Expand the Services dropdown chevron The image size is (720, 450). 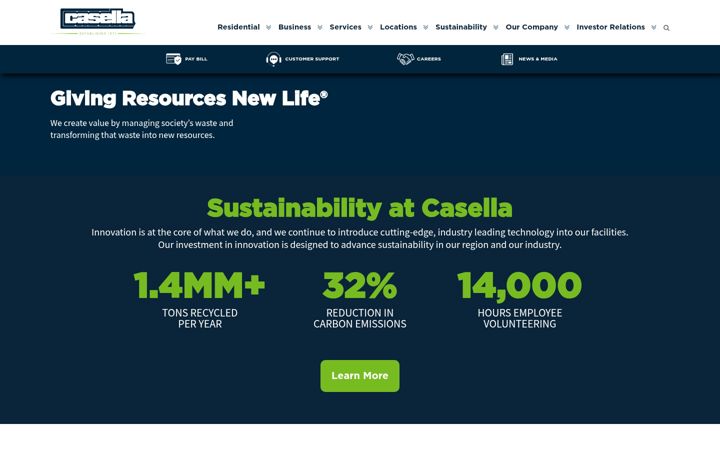pyautogui.click(x=370, y=28)
